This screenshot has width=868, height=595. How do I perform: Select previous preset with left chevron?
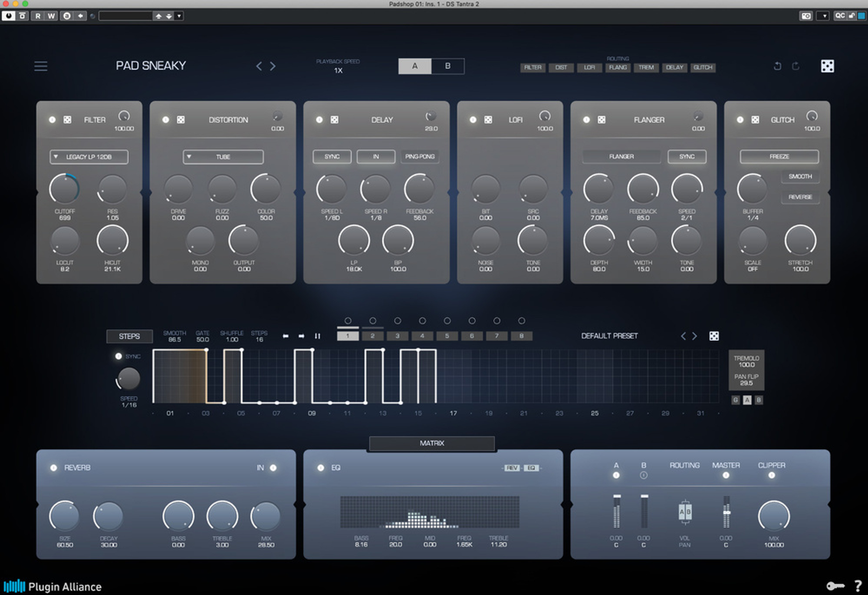point(259,66)
